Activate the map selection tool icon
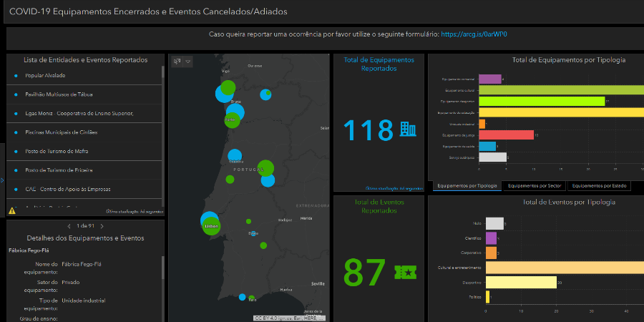The image size is (644, 322). 177,62
